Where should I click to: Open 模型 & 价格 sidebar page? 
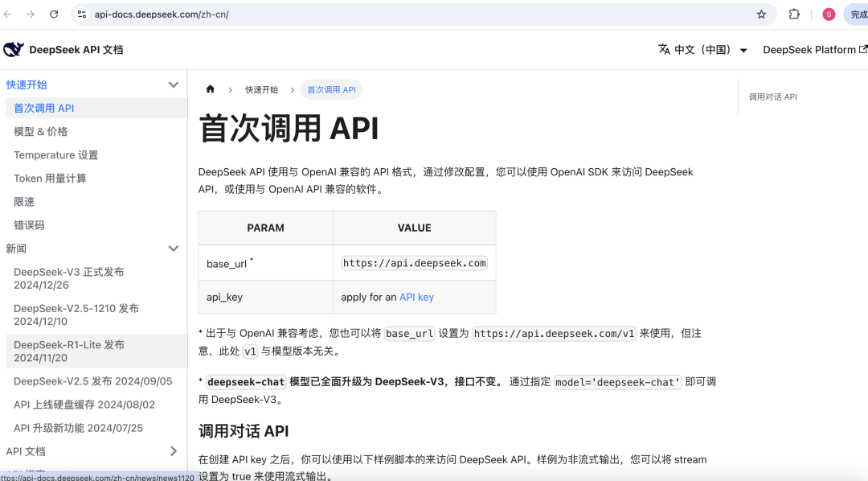pos(96,131)
